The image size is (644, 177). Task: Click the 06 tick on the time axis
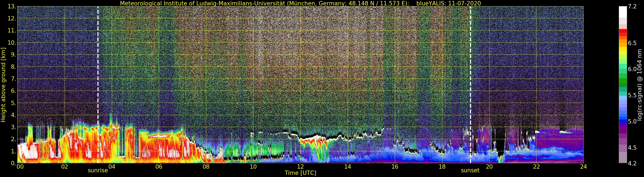pyautogui.click(x=159, y=167)
